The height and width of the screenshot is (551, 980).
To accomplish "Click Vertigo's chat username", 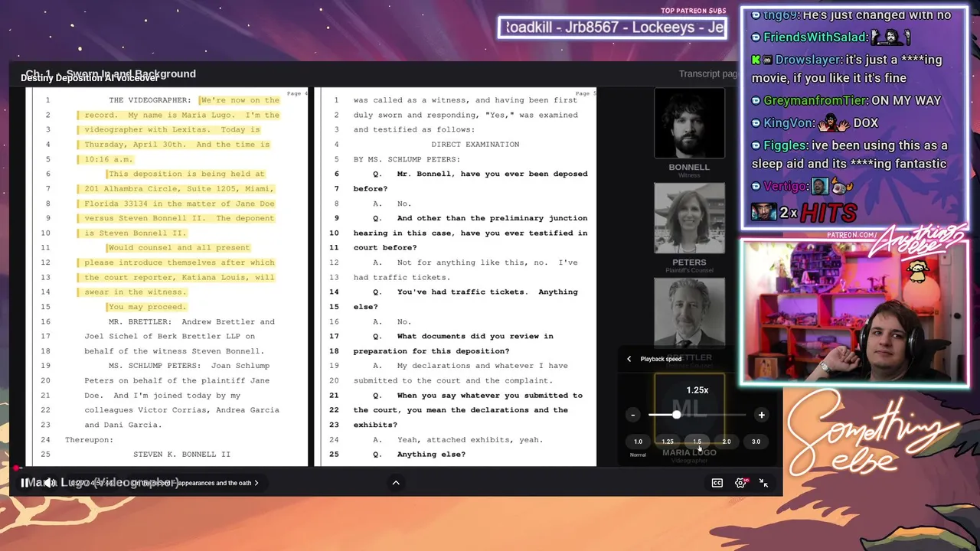I will click(786, 186).
